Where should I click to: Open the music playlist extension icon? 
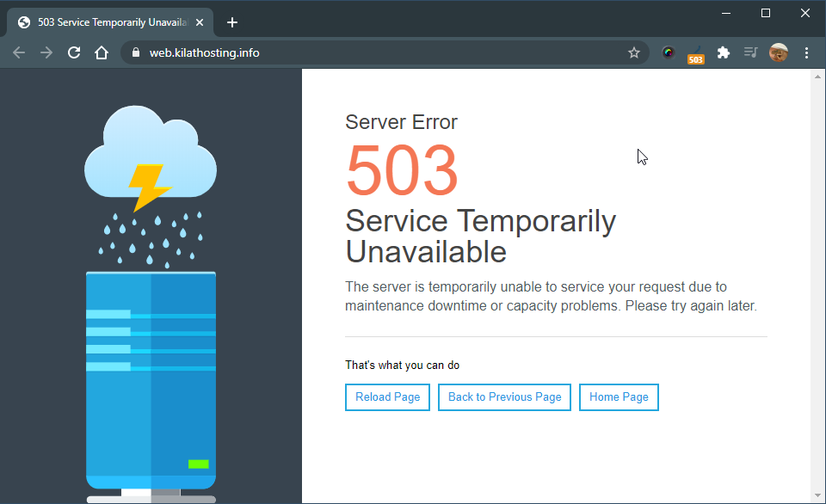750,52
